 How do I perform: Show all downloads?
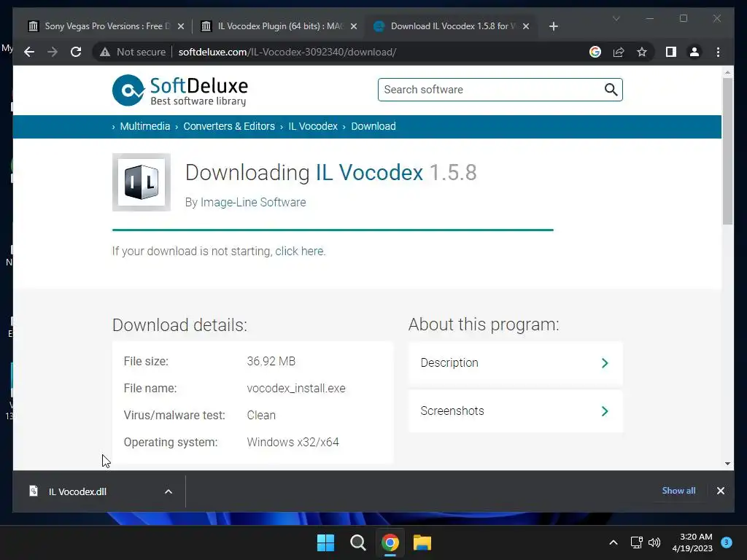point(678,491)
